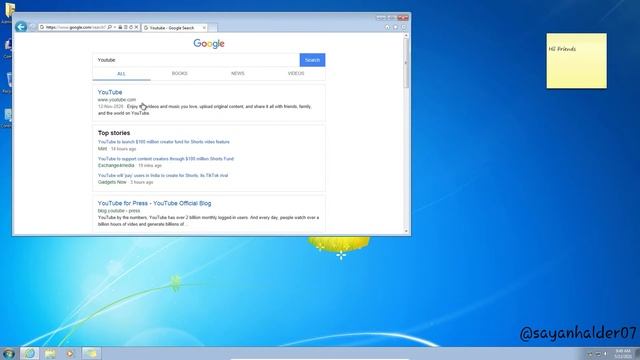
Task: Open the Windows Media Player taskbar icon
Action: click(70, 353)
